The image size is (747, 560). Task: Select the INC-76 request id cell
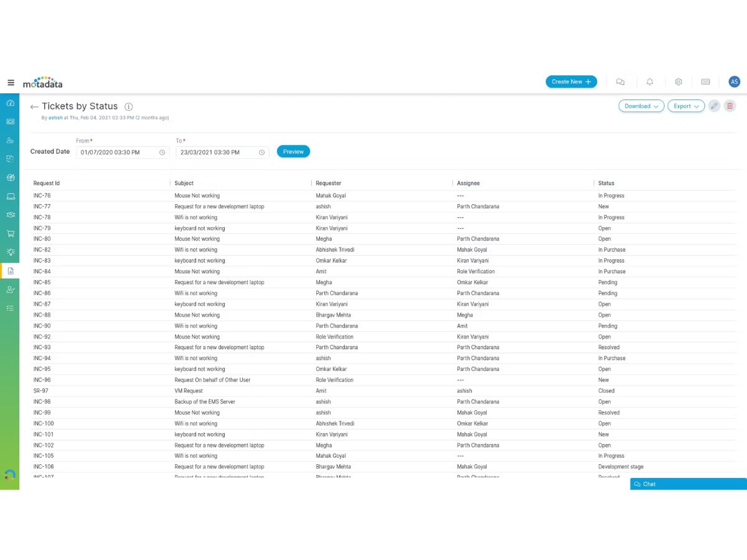[42, 196]
